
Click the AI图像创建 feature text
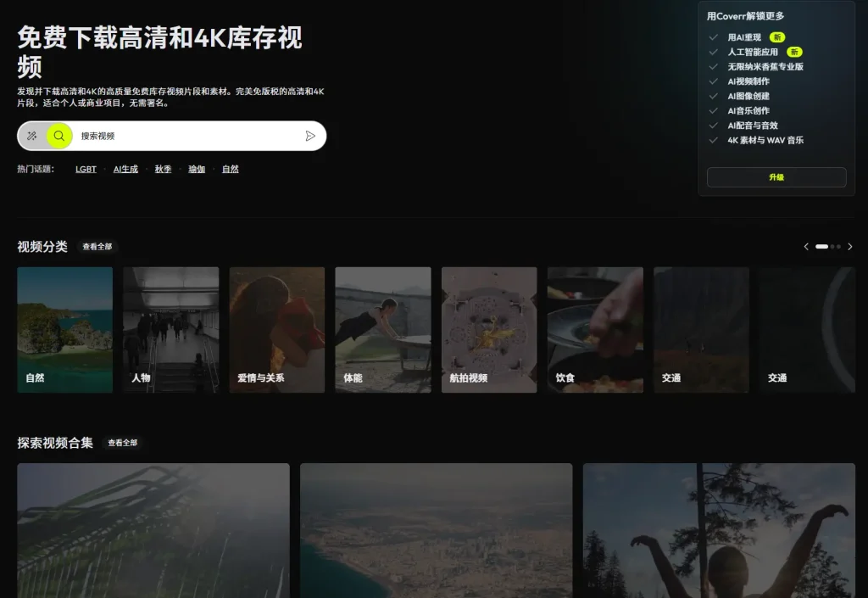point(748,96)
